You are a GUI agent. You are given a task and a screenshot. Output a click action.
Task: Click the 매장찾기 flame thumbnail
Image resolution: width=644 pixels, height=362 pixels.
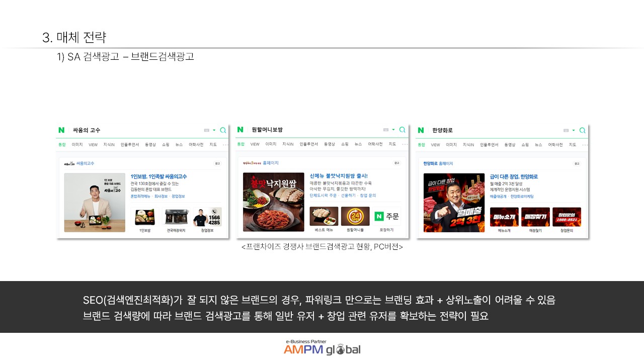[x=535, y=217]
